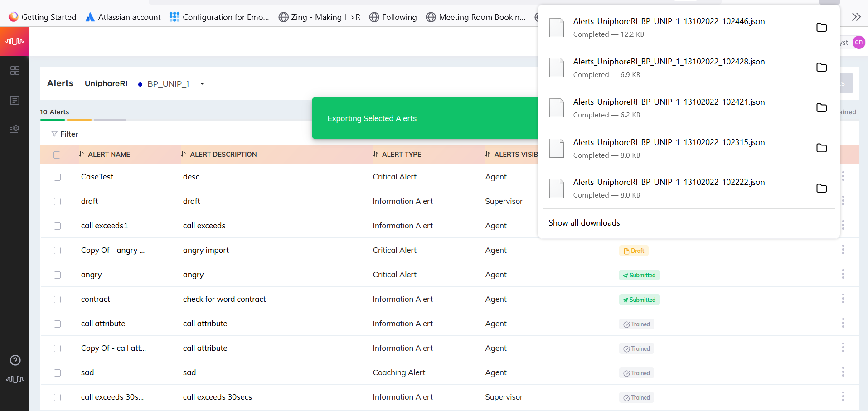This screenshot has width=868, height=411.
Task: Sort by Alert Name column arrows
Action: click(x=82, y=155)
